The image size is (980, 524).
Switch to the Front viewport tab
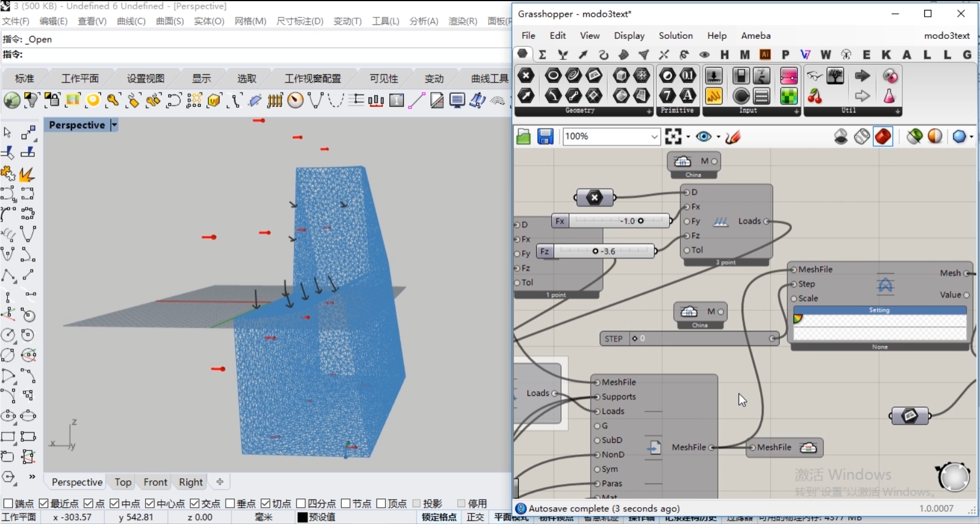(x=155, y=482)
